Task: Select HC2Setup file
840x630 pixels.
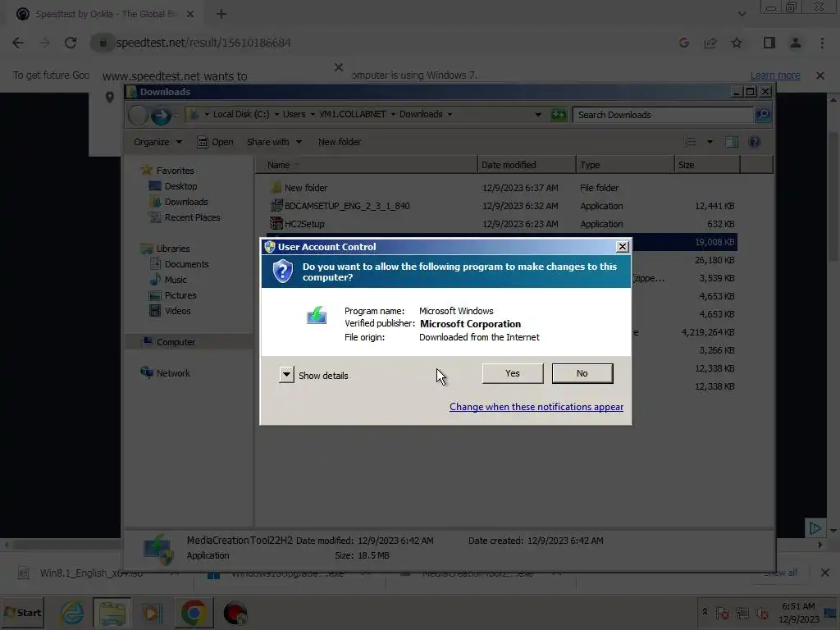Action: click(297, 223)
